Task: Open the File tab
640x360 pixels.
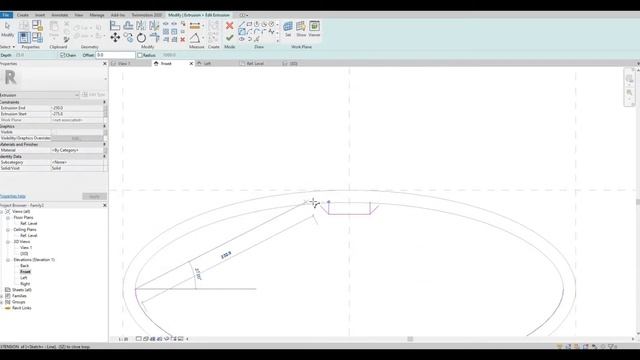Action: click(x=6, y=15)
